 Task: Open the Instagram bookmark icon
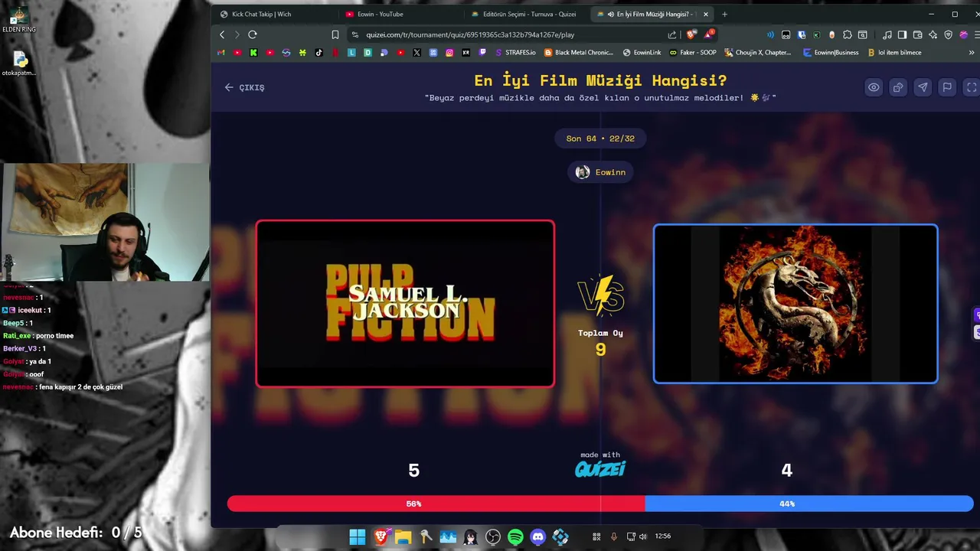(449, 53)
